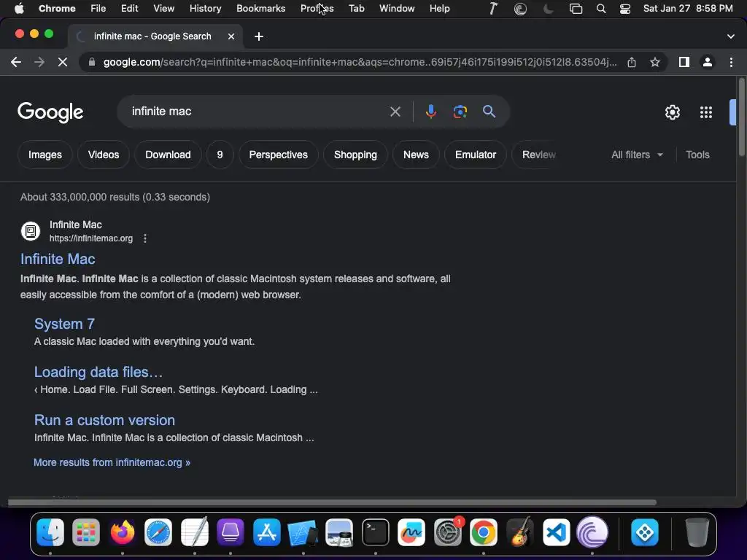The height and width of the screenshot is (560, 747).
Task: Open the Run a custom version link
Action: click(104, 420)
